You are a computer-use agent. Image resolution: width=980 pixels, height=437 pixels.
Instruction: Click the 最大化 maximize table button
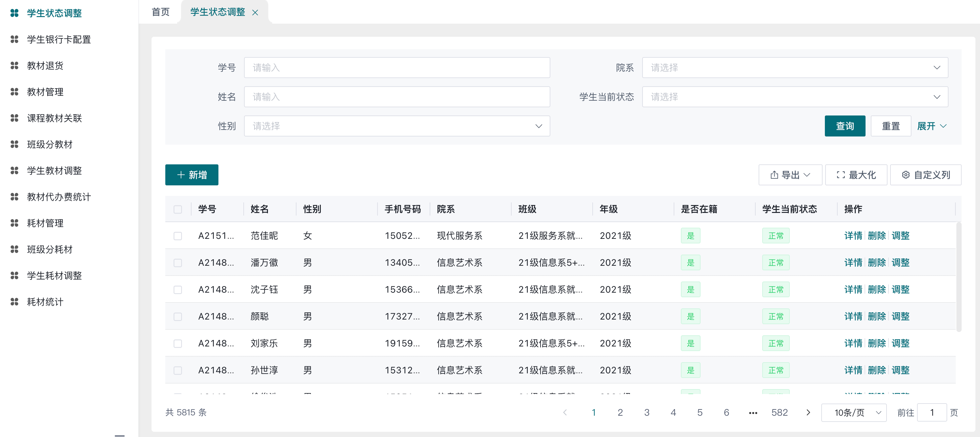[x=856, y=175]
